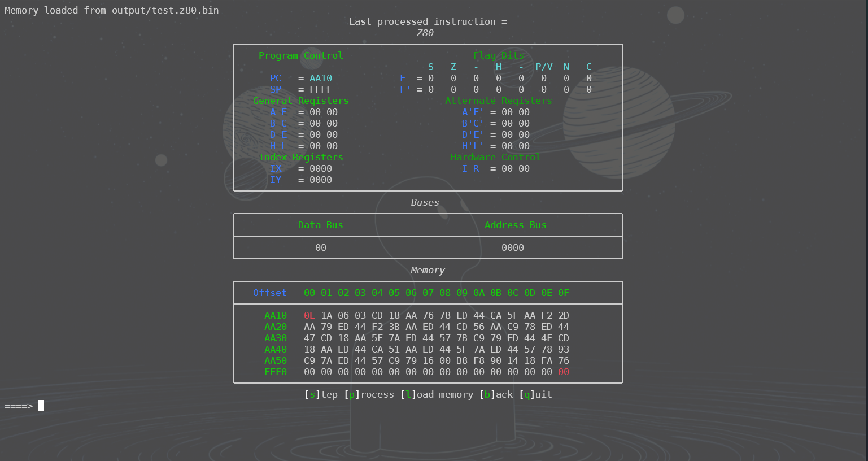The image size is (868, 461).
Task: Select the [p]rocess command option
Action: pyautogui.click(x=369, y=394)
